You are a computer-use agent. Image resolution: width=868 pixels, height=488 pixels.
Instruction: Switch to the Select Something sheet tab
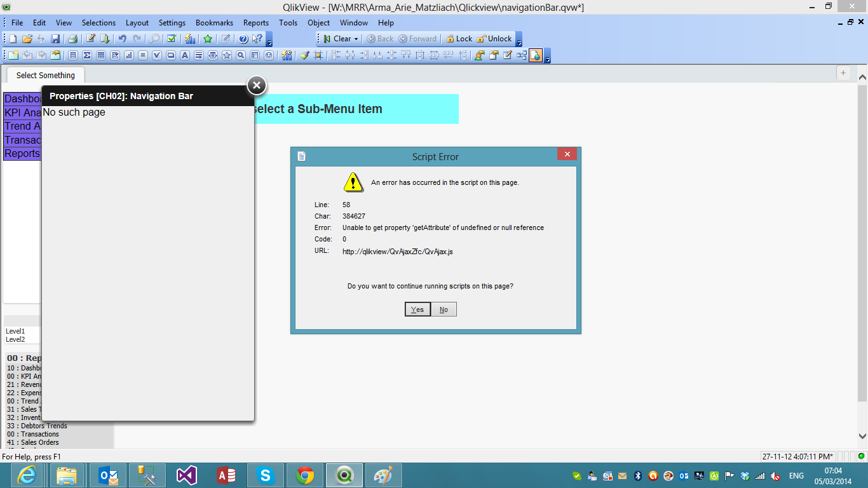[46, 75]
